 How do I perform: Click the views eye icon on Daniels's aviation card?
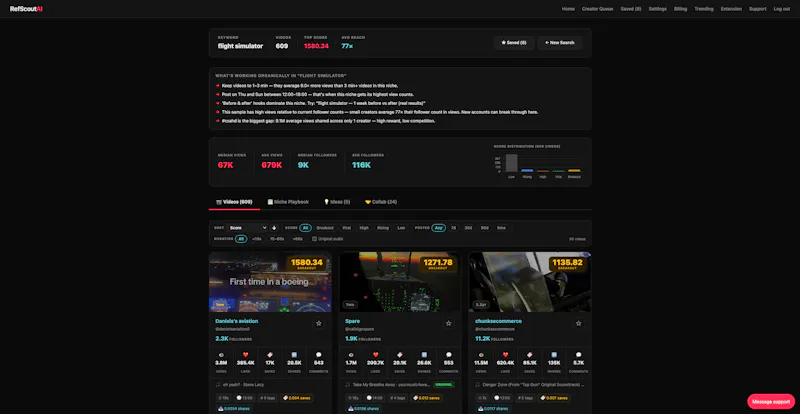(221, 355)
